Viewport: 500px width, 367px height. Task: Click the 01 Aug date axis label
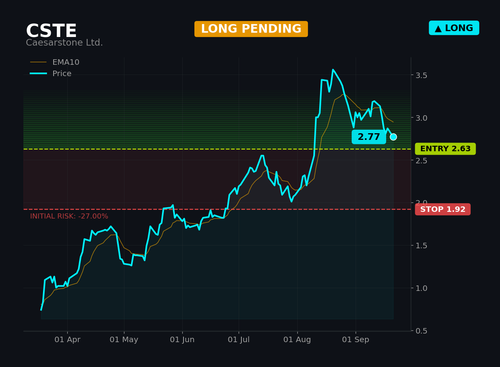[297, 340]
